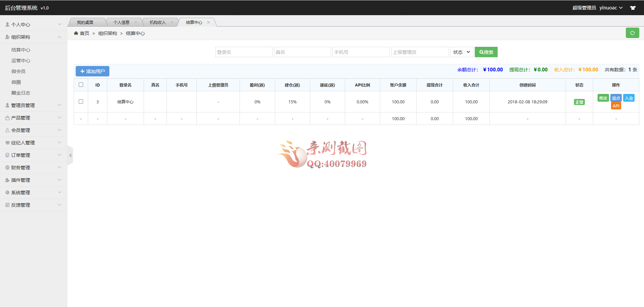Open the 状态 status dropdown
The height and width of the screenshot is (307, 644).
[x=461, y=52]
